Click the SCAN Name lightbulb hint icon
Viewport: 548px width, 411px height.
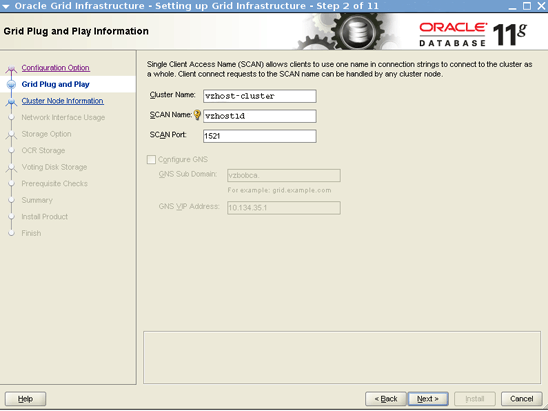(x=197, y=115)
